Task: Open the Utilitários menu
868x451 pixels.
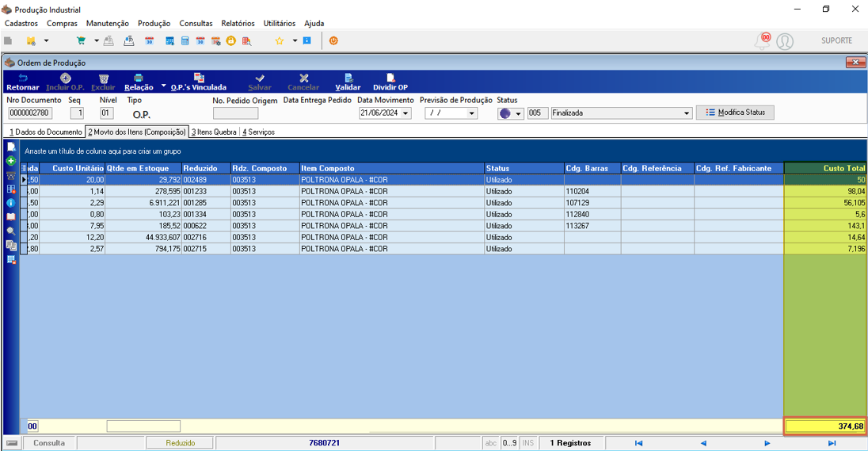Action: click(x=280, y=23)
